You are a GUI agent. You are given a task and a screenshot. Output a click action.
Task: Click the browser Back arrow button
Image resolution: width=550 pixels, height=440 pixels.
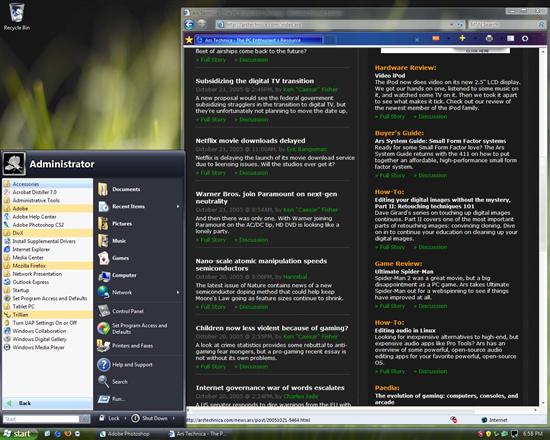189,24
